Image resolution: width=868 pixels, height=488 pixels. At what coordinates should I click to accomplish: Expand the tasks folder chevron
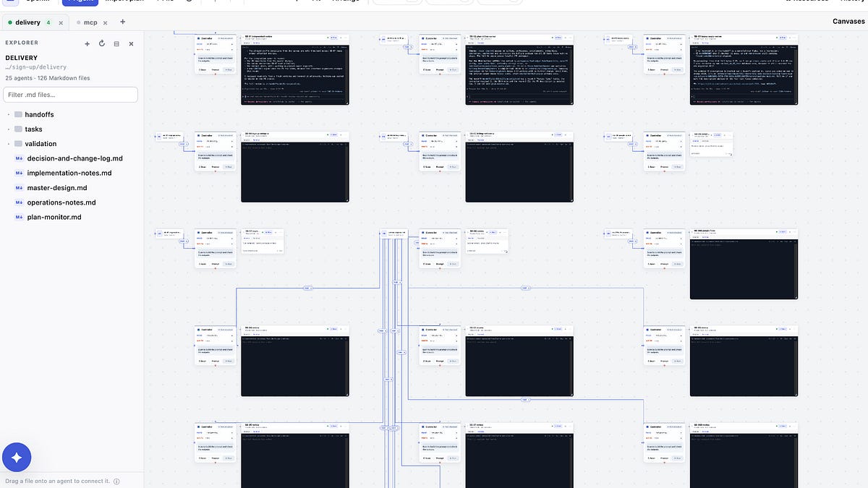pyautogui.click(x=8, y=129)
